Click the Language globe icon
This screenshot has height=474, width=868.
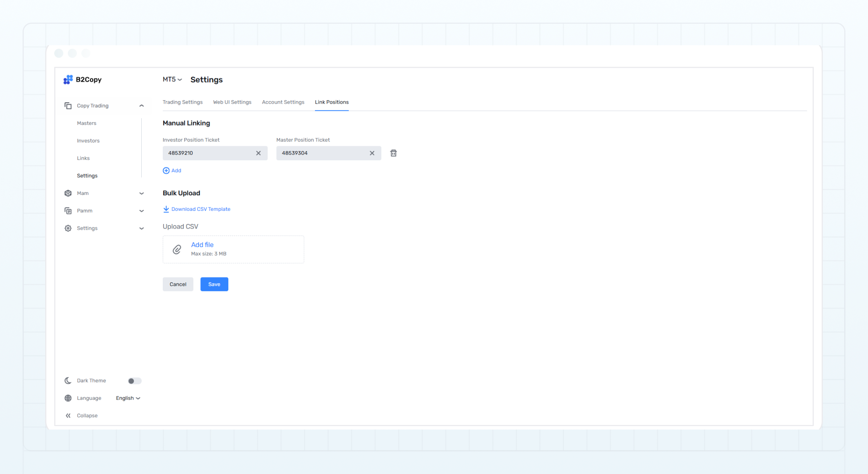pyautogui.click(x=68, y=398)
